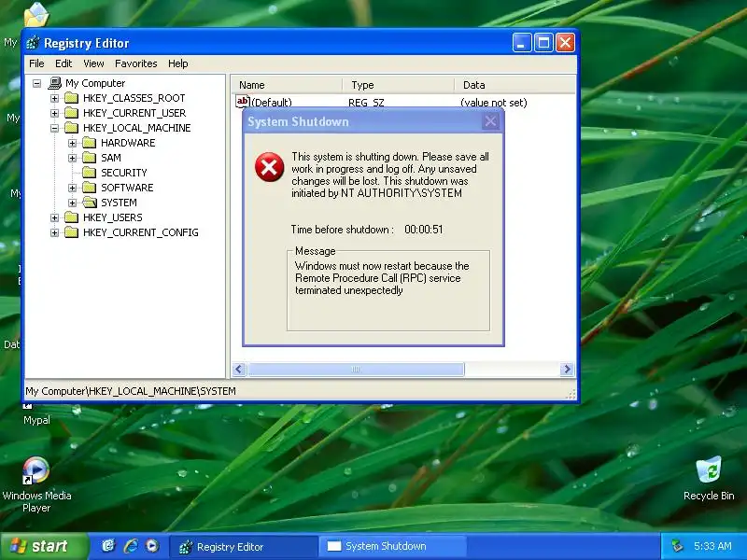
Task: Collapse the My Computer root node
Action: pyautogui.click(x=36, y=83)
